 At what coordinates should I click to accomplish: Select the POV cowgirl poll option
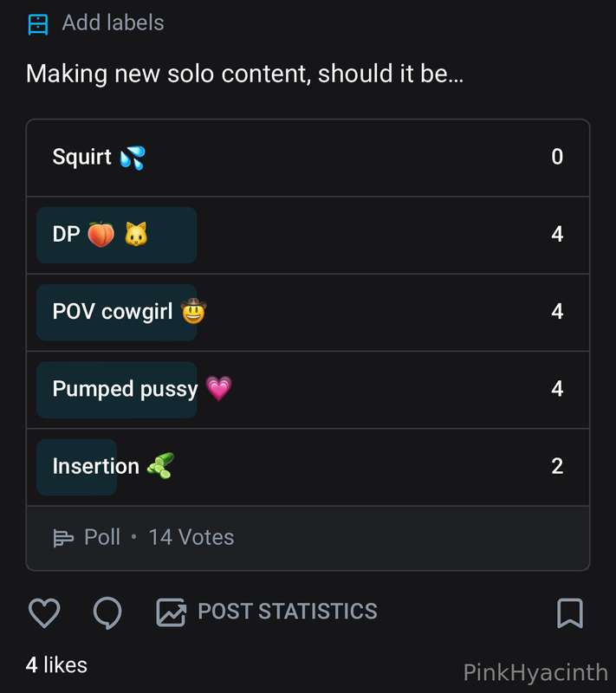[x=308, y=313]
